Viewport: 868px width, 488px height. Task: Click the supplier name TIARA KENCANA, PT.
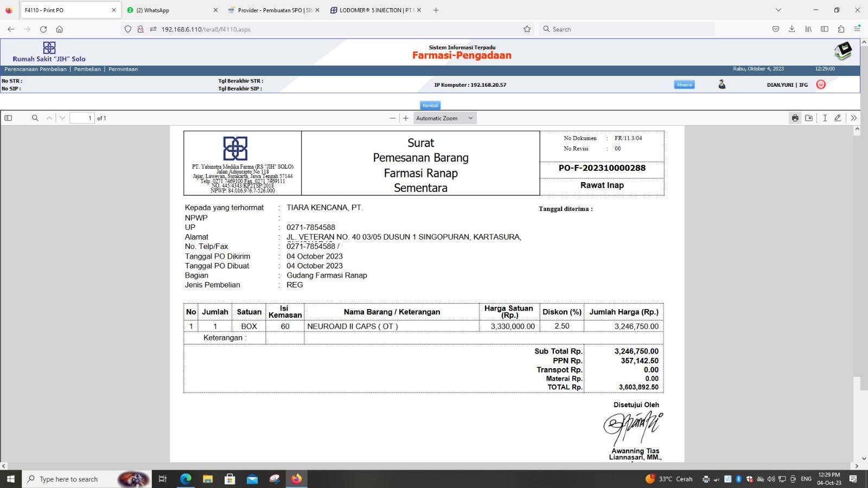click(x=325, y=208)
